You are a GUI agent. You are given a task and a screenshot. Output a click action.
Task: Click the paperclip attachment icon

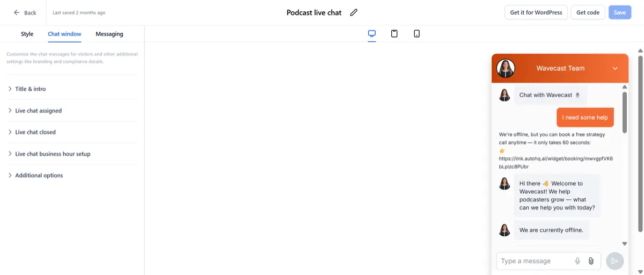[591, 261]
